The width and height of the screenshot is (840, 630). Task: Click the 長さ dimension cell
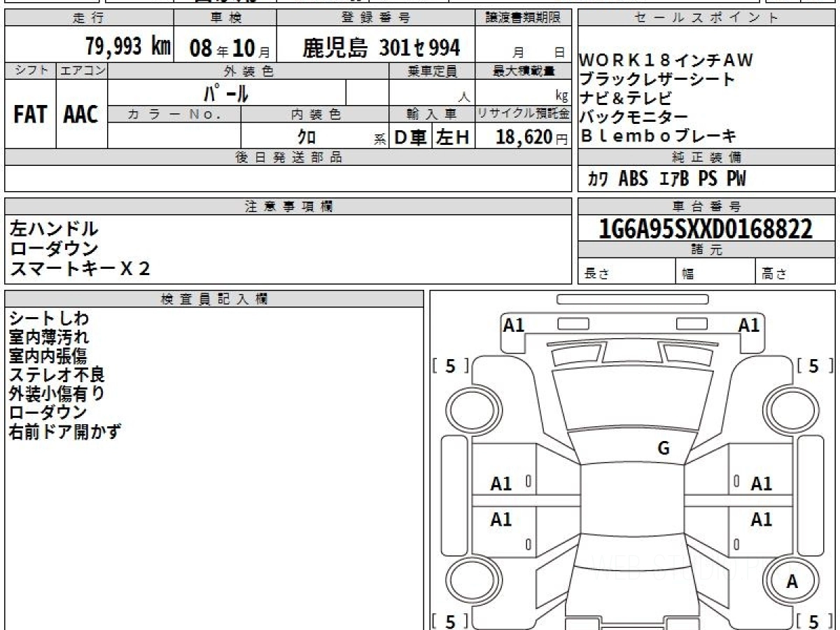(x=626, y=271)
